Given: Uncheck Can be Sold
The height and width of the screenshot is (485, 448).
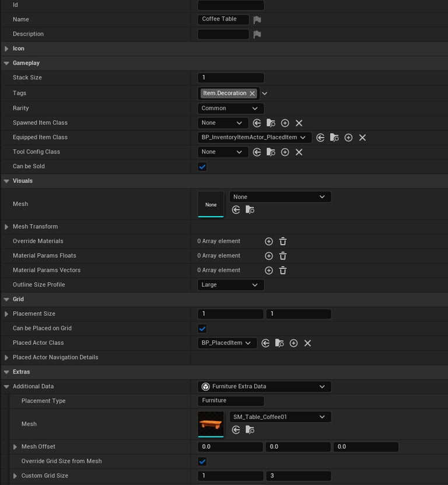Looking at the screenshot, I should (202, 167).
